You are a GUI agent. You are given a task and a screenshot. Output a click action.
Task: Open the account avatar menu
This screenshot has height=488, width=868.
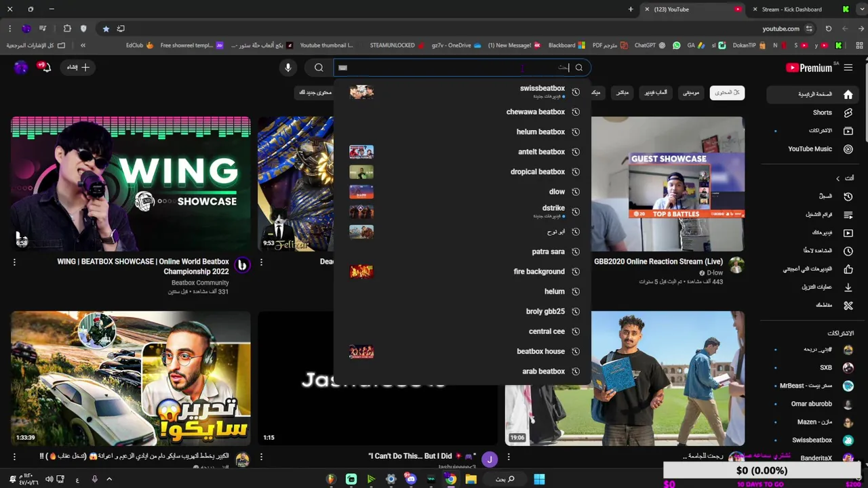point(21,67)
